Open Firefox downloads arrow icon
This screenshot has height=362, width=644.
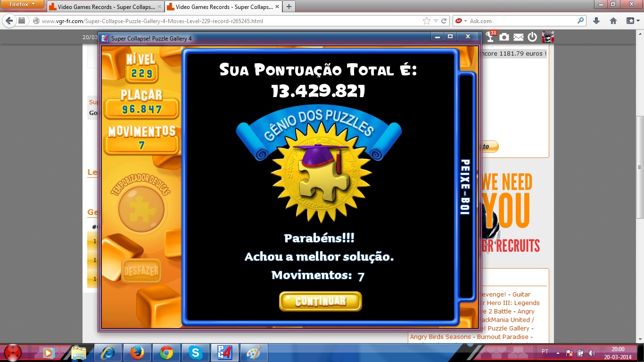[x=596, y=21]
